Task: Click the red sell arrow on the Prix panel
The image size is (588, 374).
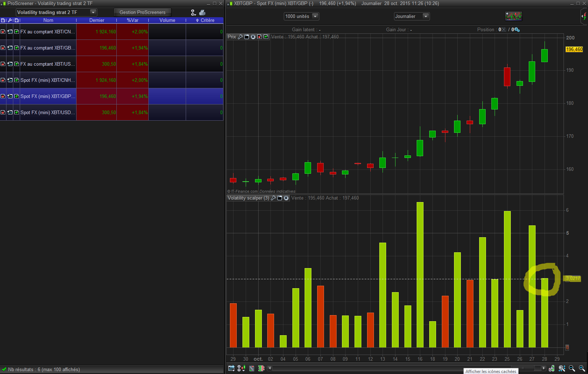Action: point(259,37)
